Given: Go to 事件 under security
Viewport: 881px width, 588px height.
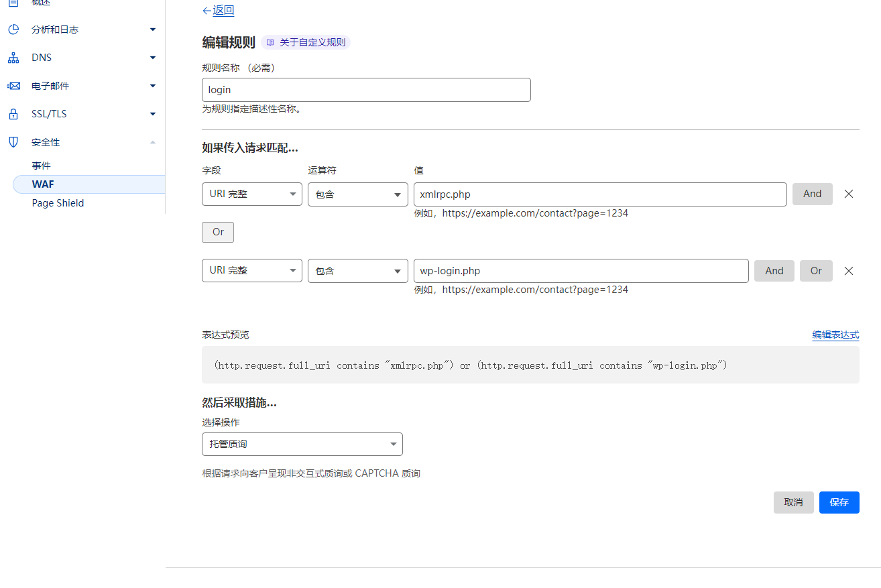Looking at the screenshot, I should tap(41, 166).
